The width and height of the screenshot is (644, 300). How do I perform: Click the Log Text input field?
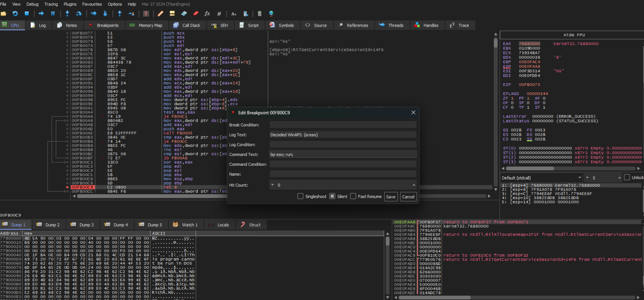(x=343, y=135)
